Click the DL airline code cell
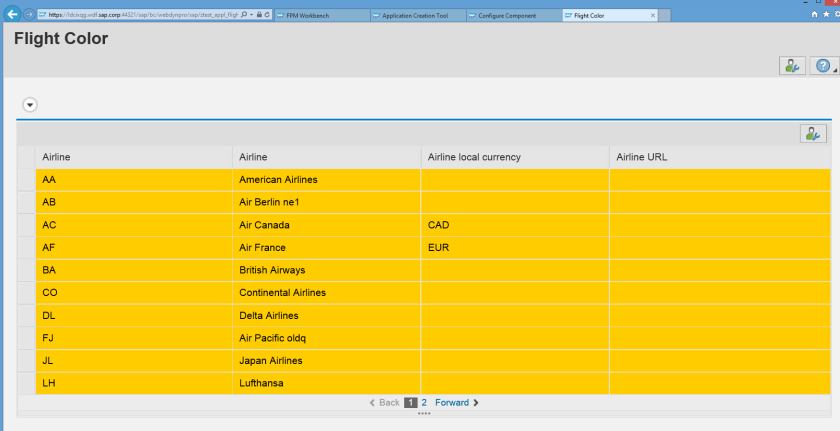 click(x=134, y=316)
